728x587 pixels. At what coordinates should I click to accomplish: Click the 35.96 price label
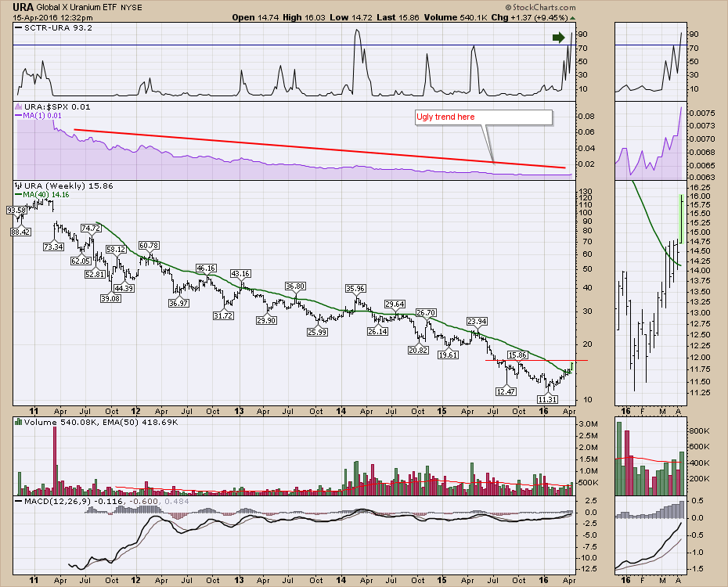355,288
